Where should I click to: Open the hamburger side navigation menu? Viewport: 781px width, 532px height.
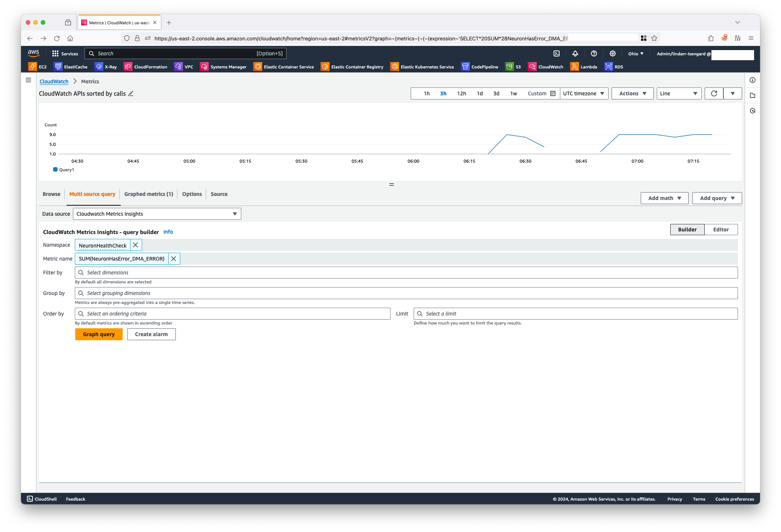(28, 80)
